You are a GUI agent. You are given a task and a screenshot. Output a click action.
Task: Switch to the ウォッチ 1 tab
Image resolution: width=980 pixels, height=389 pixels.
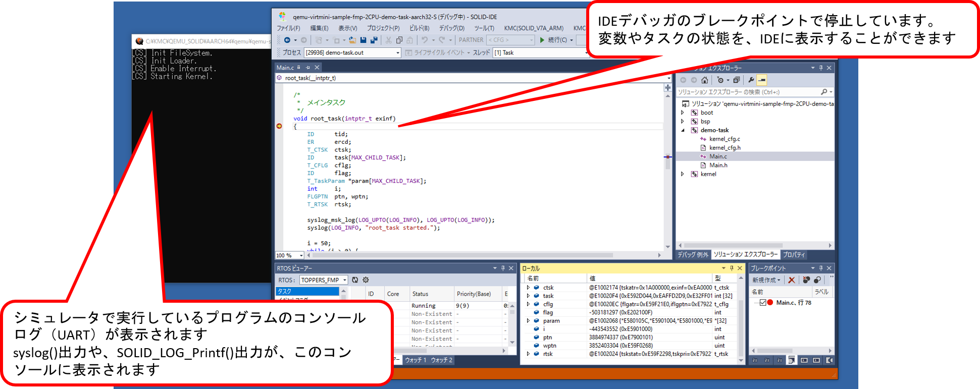[416, 360]
